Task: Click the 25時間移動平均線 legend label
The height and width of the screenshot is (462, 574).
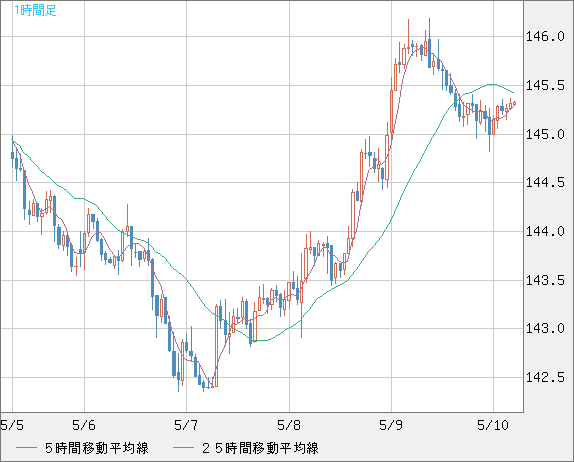Action: pos(260,448)
